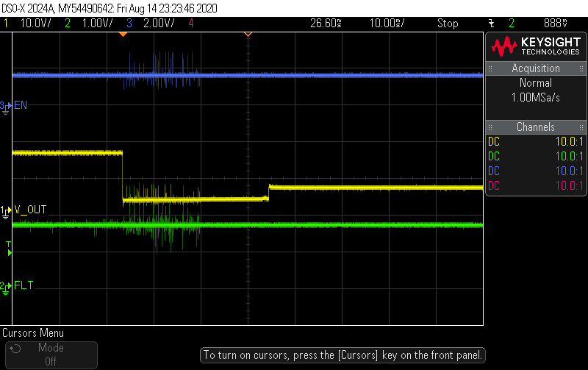Click the EN waveform label
588x370 pixels.
click(x=21, y=105)
